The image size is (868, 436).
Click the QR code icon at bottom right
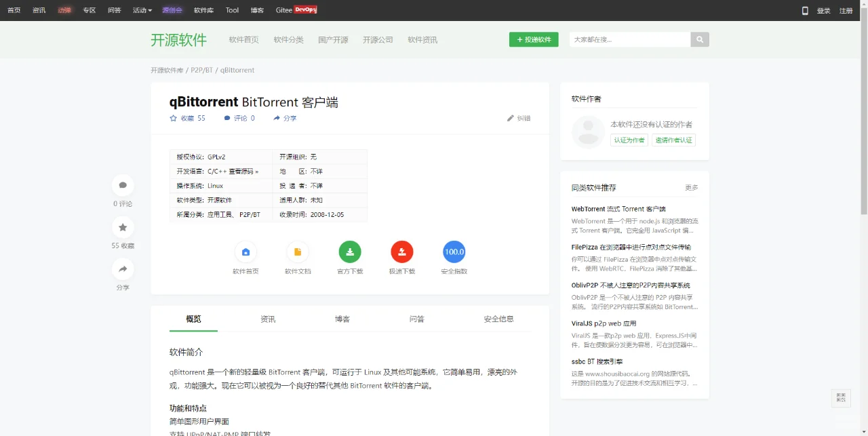(x=841, y=399)
